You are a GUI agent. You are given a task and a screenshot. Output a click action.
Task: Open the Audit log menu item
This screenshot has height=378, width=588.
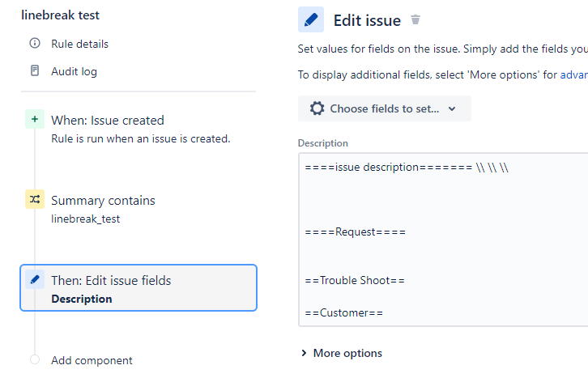coord(74,71)
